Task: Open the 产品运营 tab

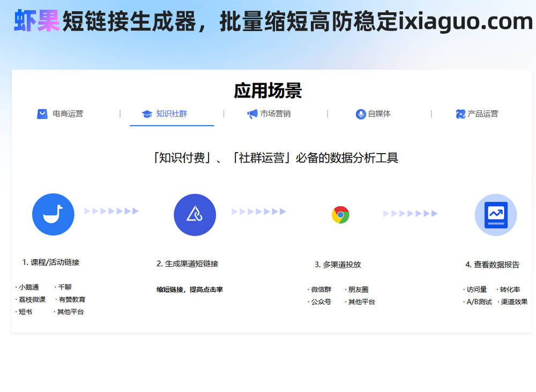Action: 482,114
